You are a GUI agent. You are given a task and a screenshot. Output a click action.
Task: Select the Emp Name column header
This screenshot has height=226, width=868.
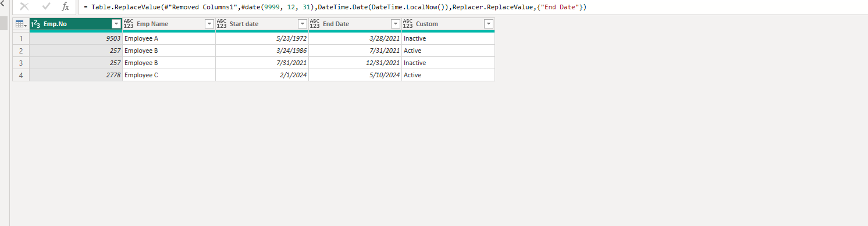169,24
